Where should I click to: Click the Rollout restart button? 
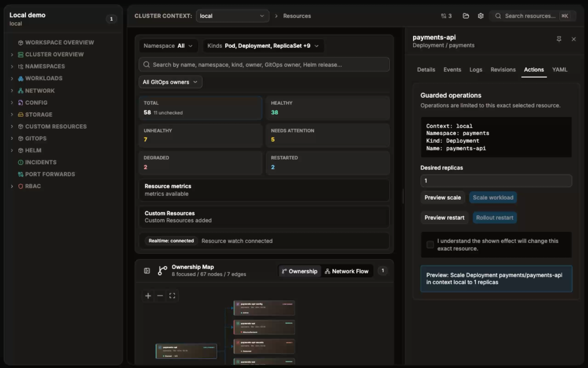pos(495,218)
